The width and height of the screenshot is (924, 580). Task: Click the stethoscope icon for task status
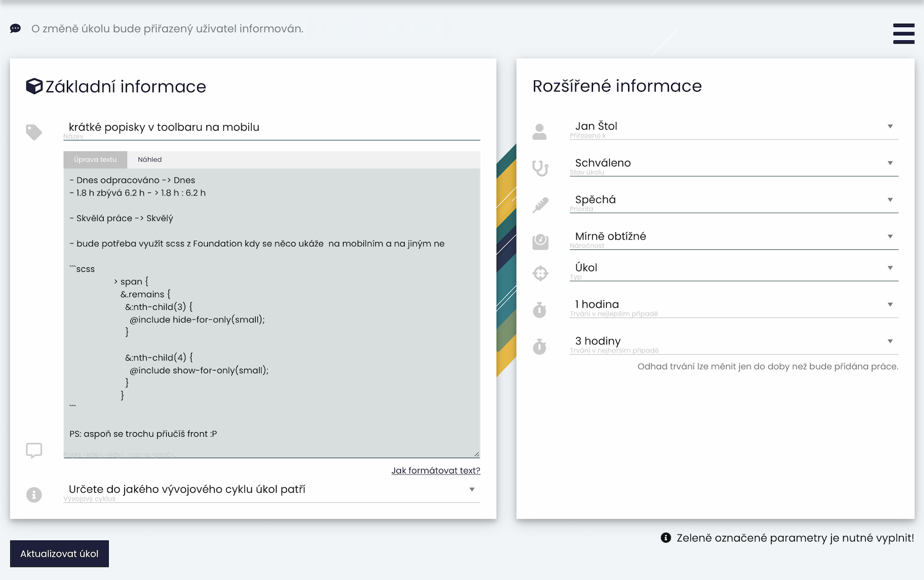(540, 168)
